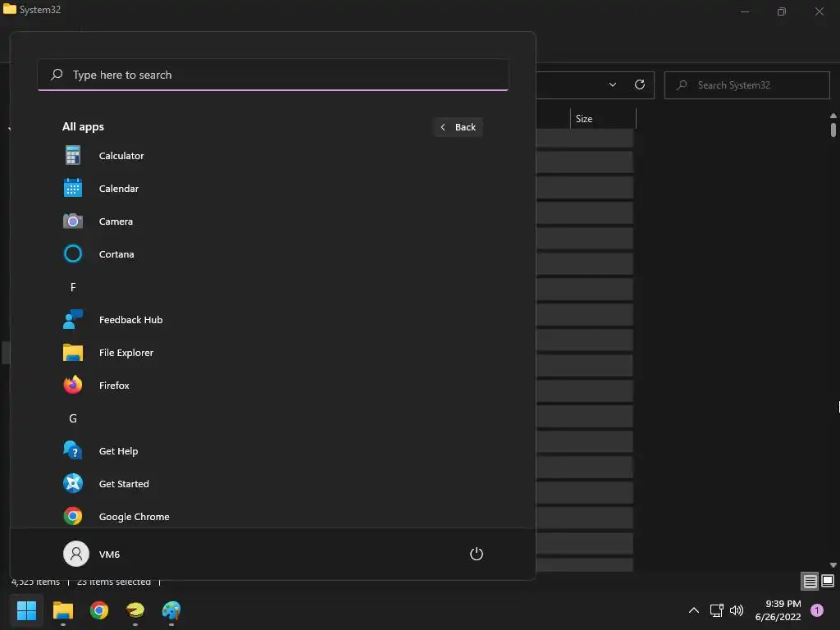The image size is (840, 630).
Task: Click the All apps heading
Action: click(x=83, y=127)
